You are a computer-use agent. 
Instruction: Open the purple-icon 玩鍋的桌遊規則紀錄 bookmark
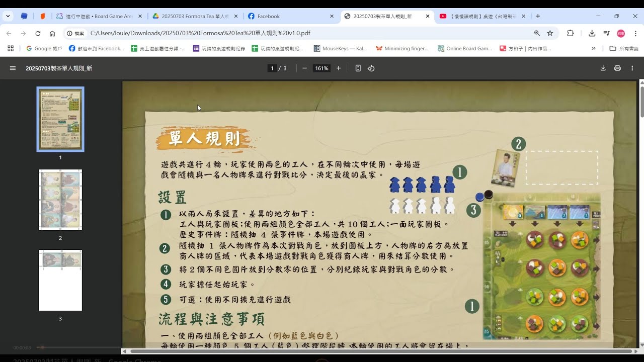[x=219, y=48]
